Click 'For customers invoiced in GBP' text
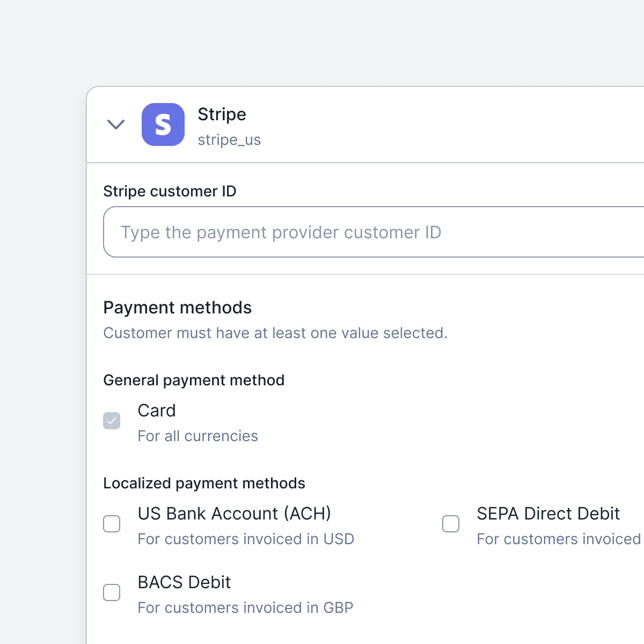Screen dimensions: 644x644 [245, 608]
